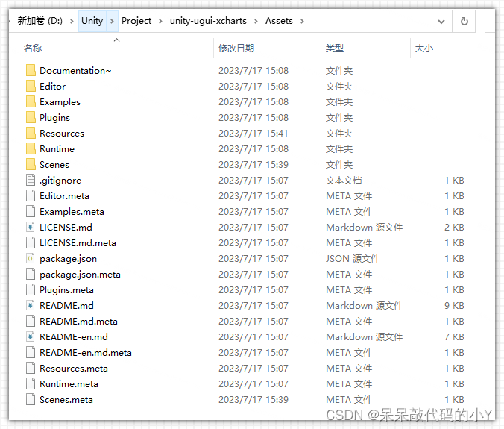The width and height of the screenshot is (504, 429).
Task: Click the Scenes folder icon
Action: [31, 164]
